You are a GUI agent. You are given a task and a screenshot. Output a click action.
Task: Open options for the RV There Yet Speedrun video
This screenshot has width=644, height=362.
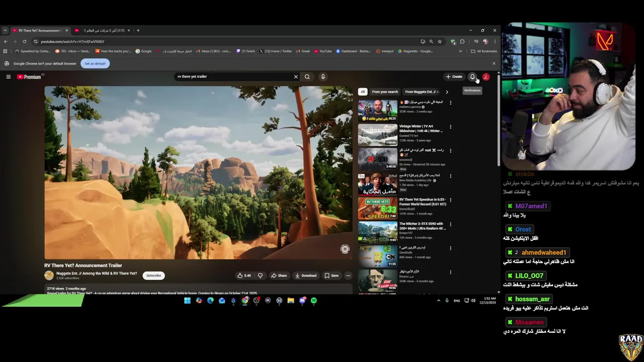click(450, 200)
